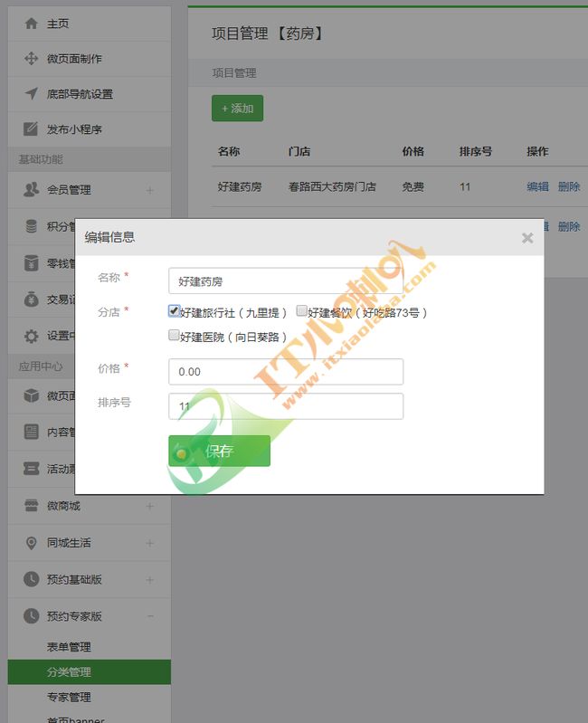Click the 免费 price cell
Screen dimensions: 588x723
(413, 186)
